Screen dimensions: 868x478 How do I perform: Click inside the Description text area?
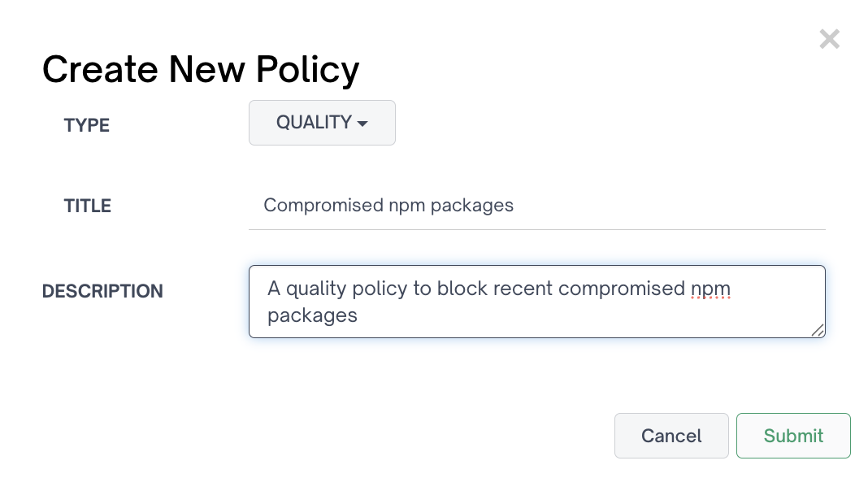[536, 302]
